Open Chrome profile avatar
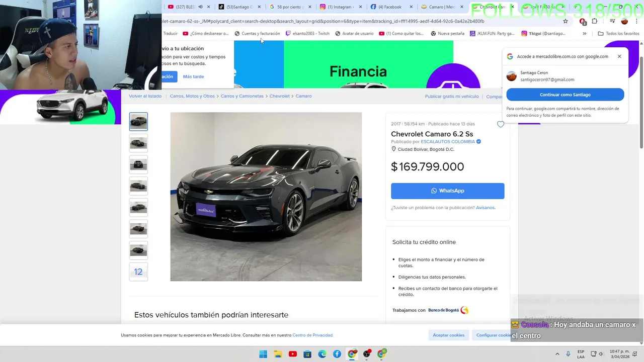 tap(624, 21)
